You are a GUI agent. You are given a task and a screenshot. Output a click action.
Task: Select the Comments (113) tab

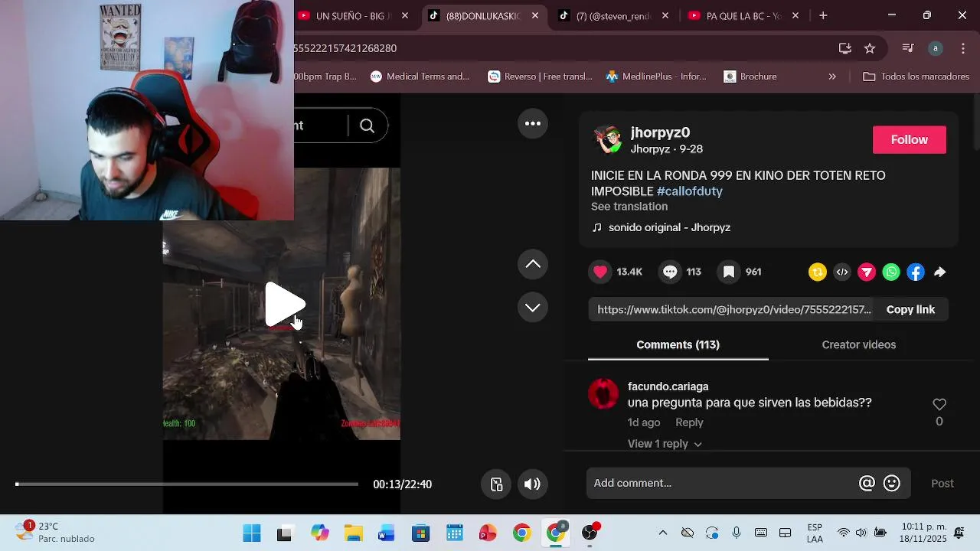point(678,344)
